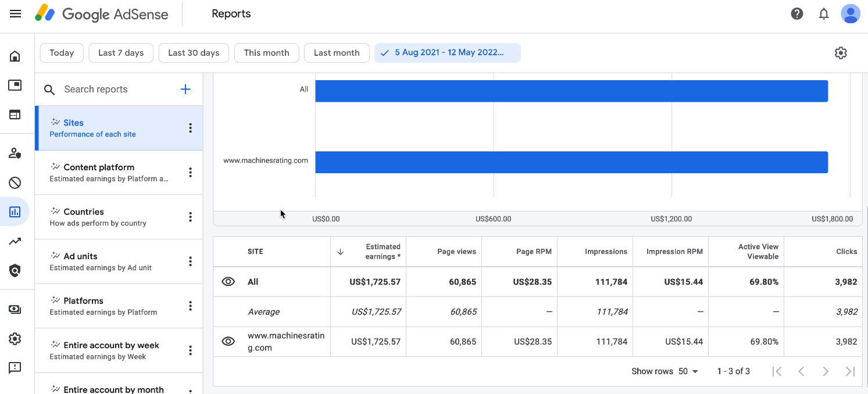868x394 pixels.
Task: Open Payments sidebar icon
Action: click(15, 309)
